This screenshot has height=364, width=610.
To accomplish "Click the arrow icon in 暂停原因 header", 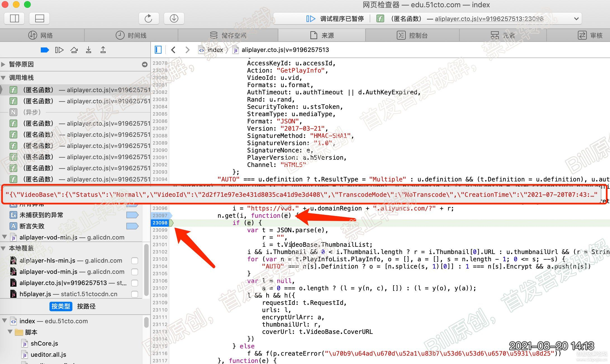I will 144,64.
